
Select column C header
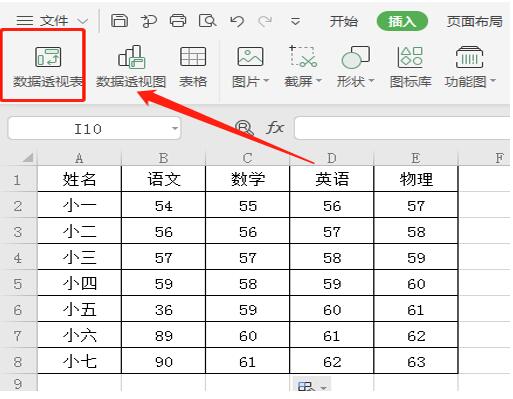click(248, 158)
